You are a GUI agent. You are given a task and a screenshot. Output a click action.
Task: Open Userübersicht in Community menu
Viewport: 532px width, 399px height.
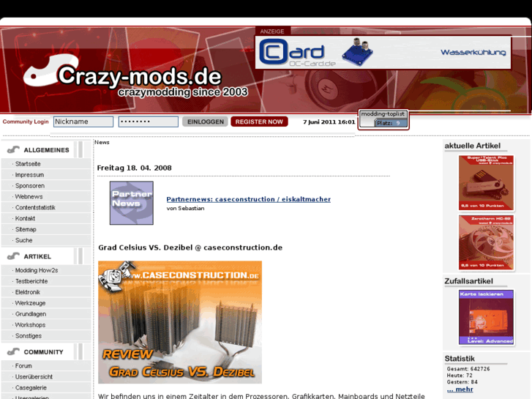34,376
